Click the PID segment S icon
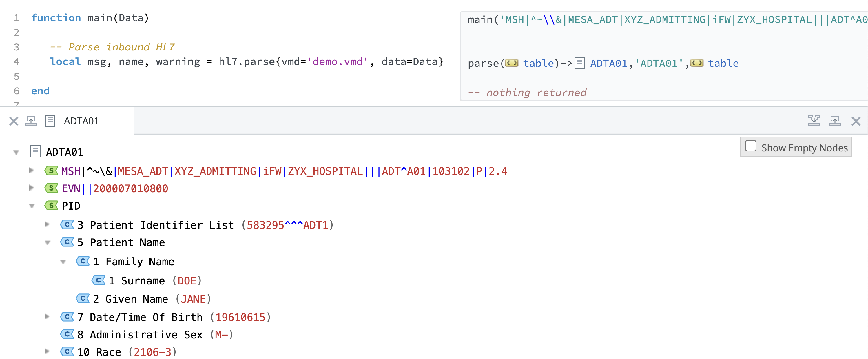 click(x=51, y=206)
